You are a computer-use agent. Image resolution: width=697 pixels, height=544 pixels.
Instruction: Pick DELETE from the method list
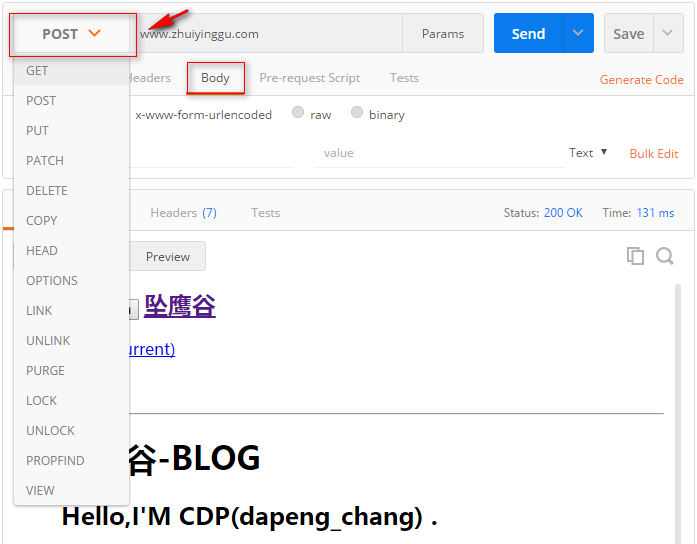point(71,191)
